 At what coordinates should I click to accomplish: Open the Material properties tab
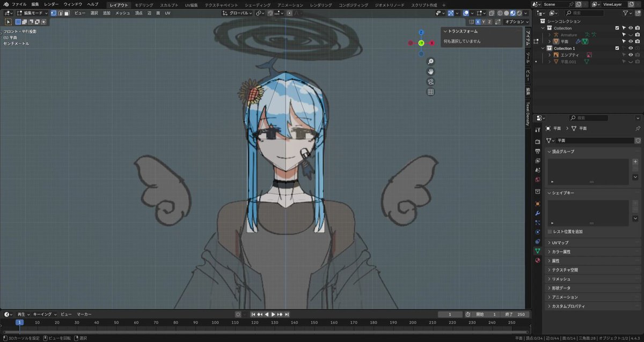(x=537, y=260)
